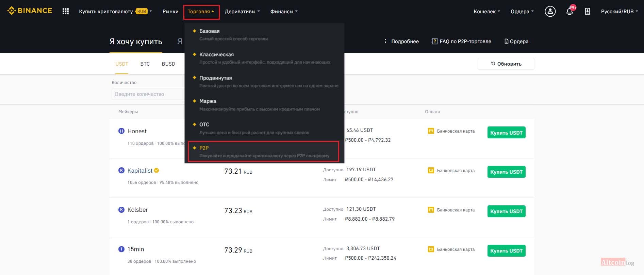Open the user profile icon
Viewport: 644px width, 275px height.
pyautogui.click(x=550, y=12)
